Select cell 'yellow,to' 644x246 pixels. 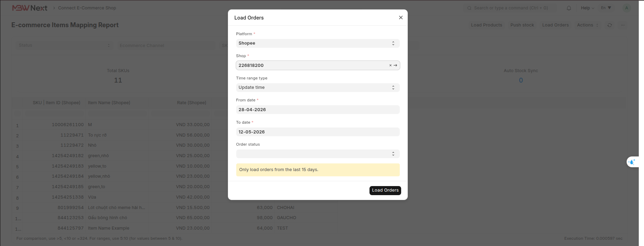click(x=117, y=166)
